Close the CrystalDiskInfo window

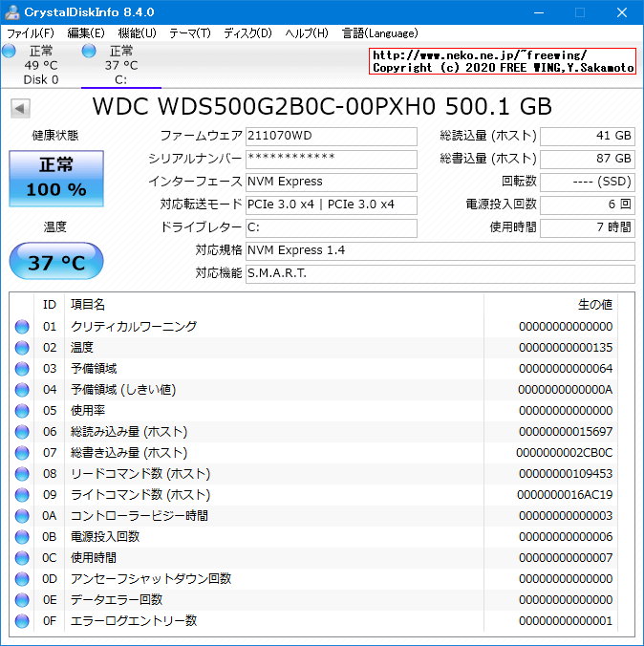pos(622,12)
